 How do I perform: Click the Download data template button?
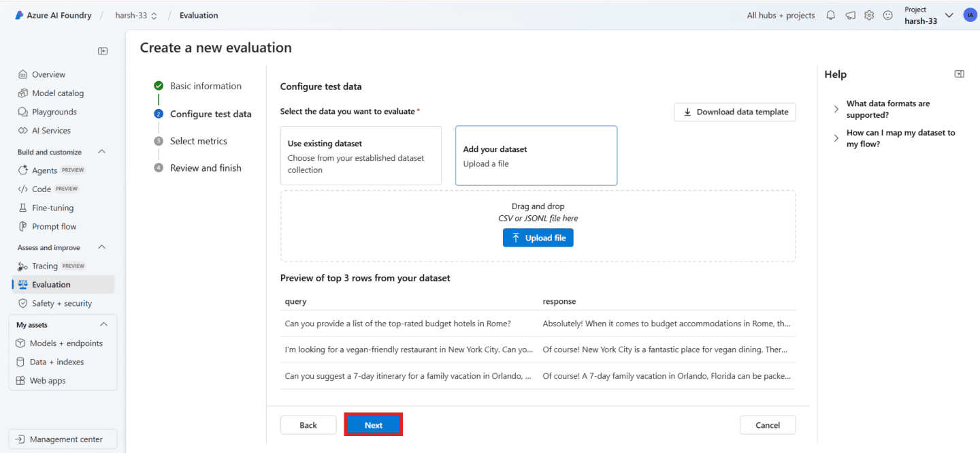[x=734, y=112]
